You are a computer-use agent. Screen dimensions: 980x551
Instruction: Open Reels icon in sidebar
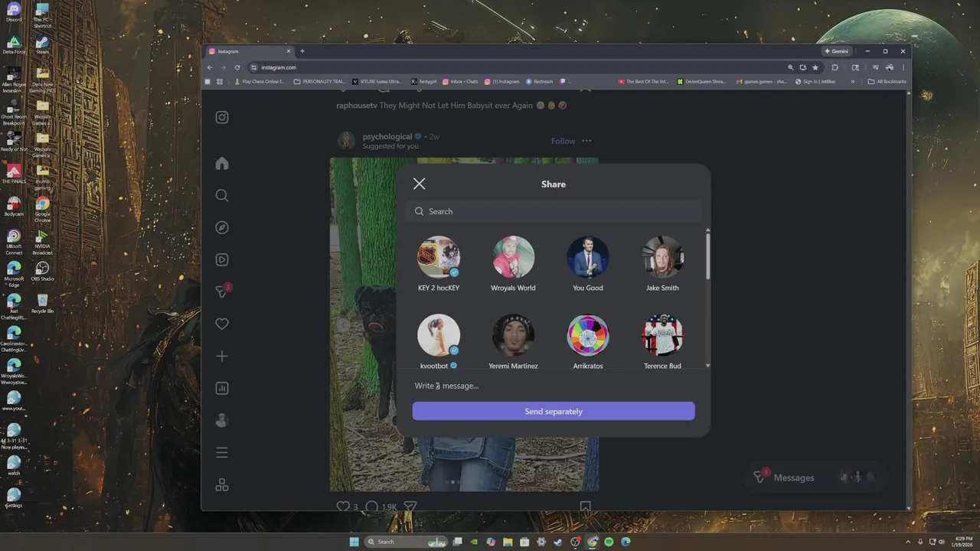coord(222,259)
